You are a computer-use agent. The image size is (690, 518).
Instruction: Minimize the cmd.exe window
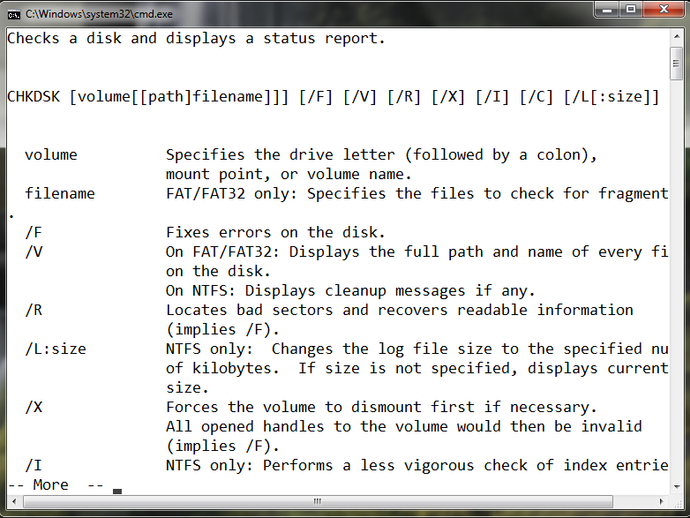pos(607,10)
